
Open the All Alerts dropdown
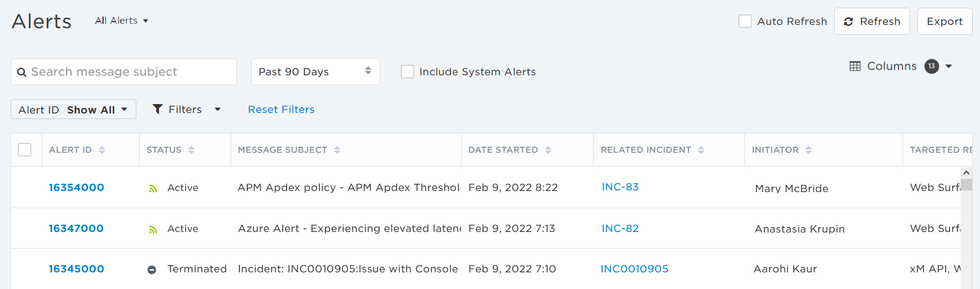pyautogui.click(x=121, y=20)
